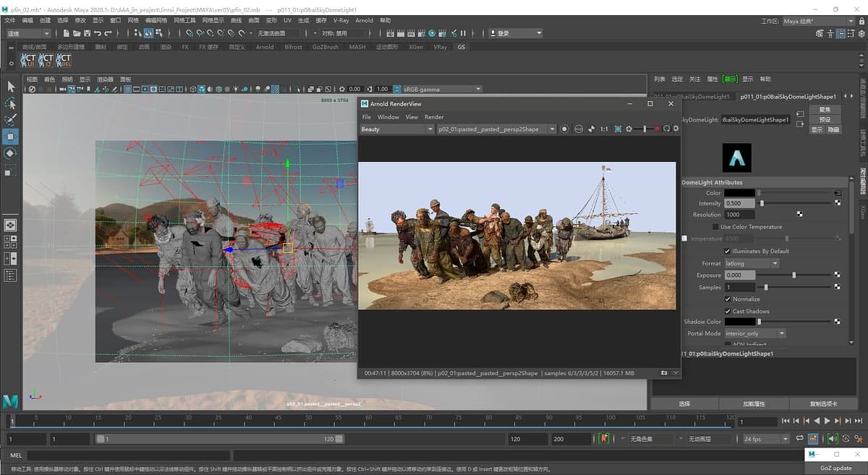Image resolution: width=868 pixels, height=475 pixels.
Task: Toggle the Normalize checkbox
Action: [727, 299]
